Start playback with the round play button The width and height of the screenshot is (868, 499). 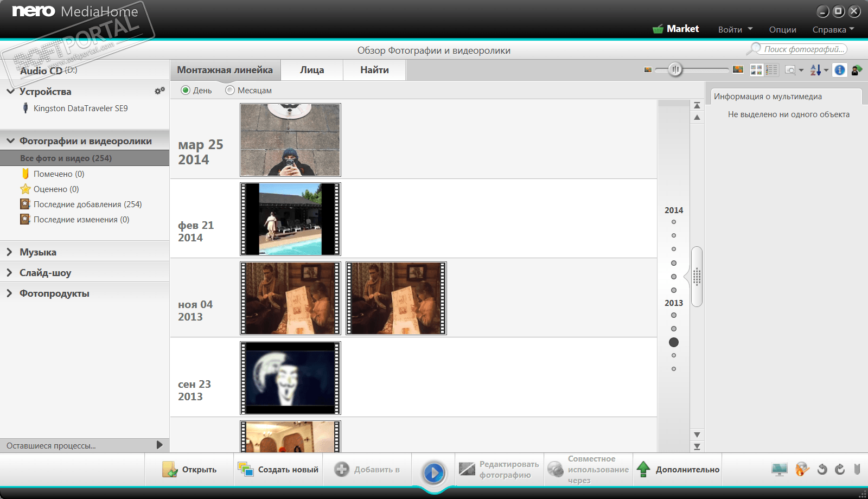[x=434, y=473]
